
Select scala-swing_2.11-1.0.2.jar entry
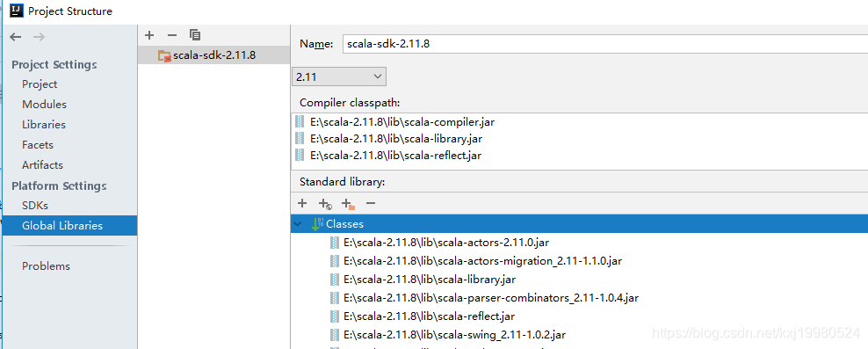454,335
